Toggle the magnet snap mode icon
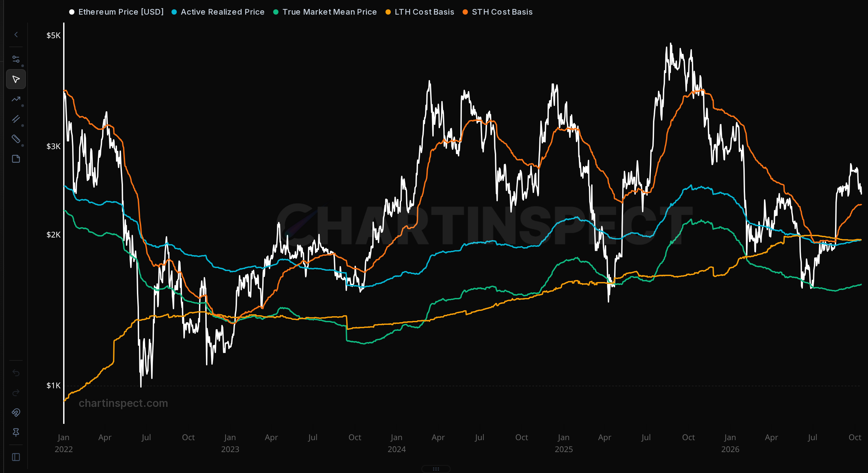Viewport: 868px width, 473px height. [16, 412]
